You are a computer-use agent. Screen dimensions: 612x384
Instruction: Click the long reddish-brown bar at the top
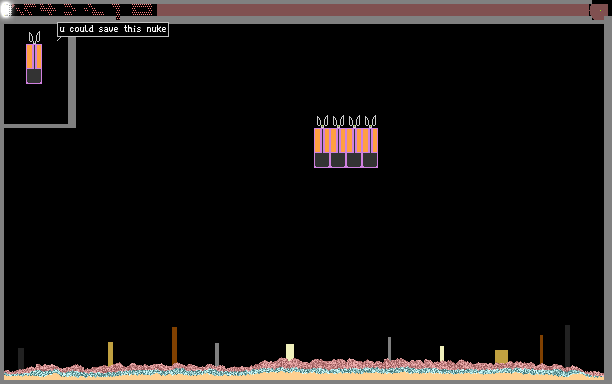[373, 10]
